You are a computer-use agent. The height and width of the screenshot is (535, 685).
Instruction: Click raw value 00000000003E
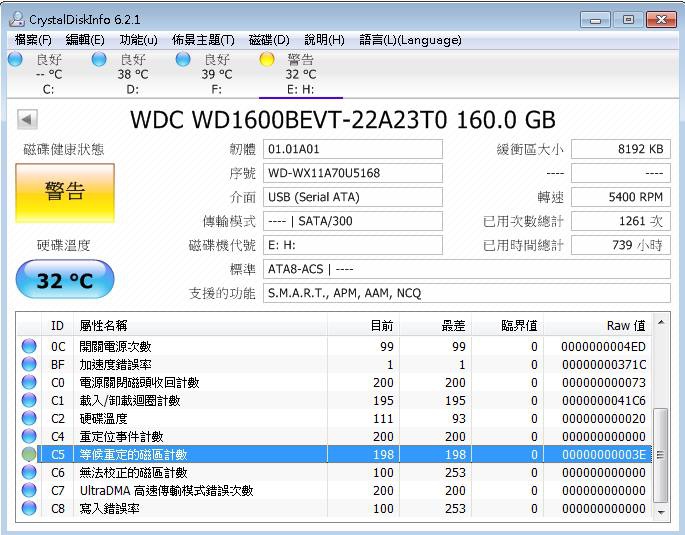coord(604,454)
